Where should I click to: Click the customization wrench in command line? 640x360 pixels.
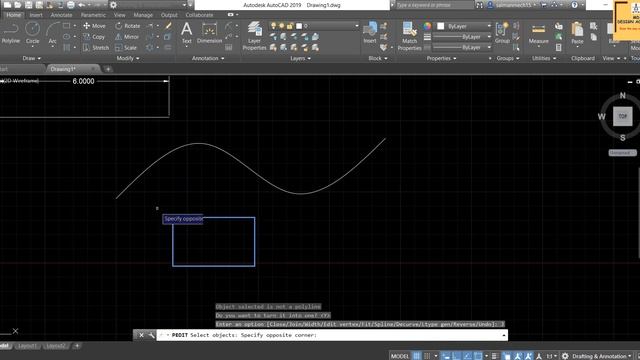pyautogui.click(x=151, y=335)
